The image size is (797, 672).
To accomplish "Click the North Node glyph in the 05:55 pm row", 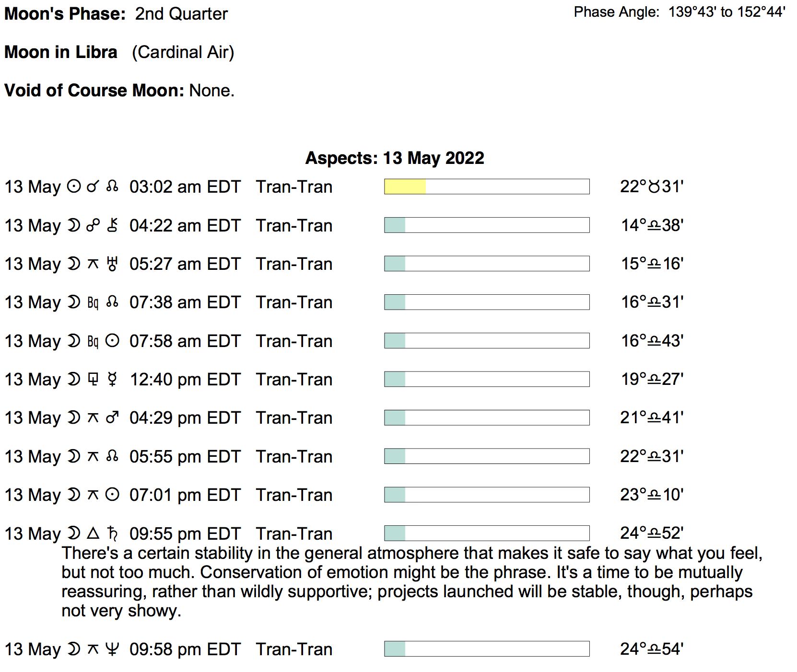I will 112,456.
